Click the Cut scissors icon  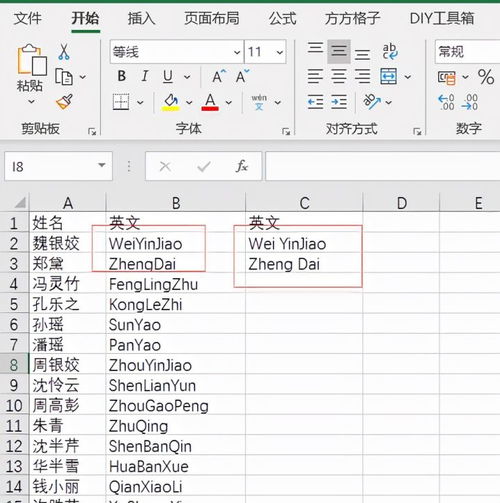pyautogui.click(x=64, y=52)
